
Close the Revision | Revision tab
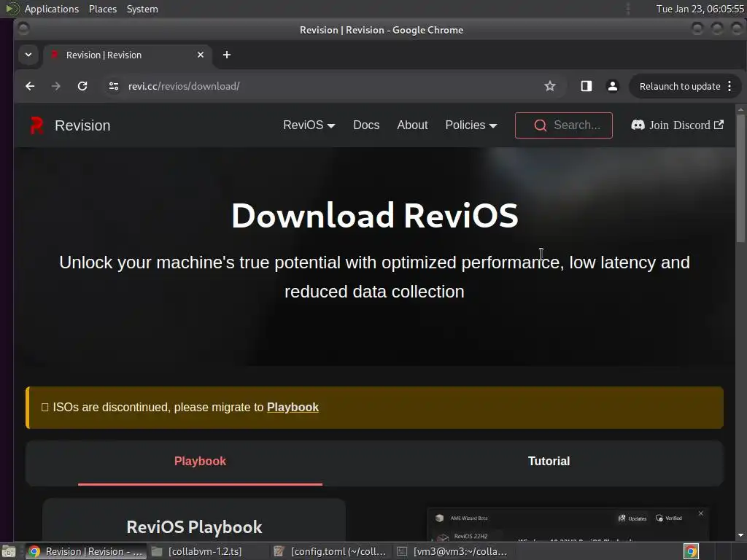coord(201,55)
